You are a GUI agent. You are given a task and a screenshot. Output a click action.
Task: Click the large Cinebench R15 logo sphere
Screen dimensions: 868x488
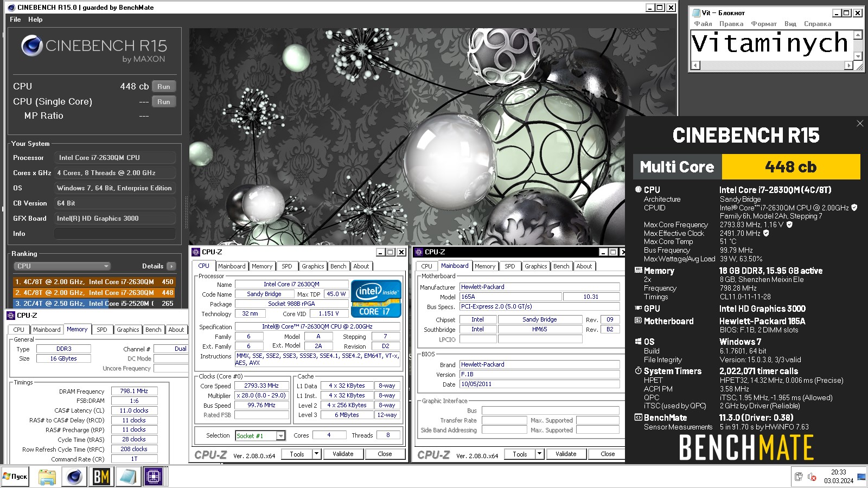[32, 46]
